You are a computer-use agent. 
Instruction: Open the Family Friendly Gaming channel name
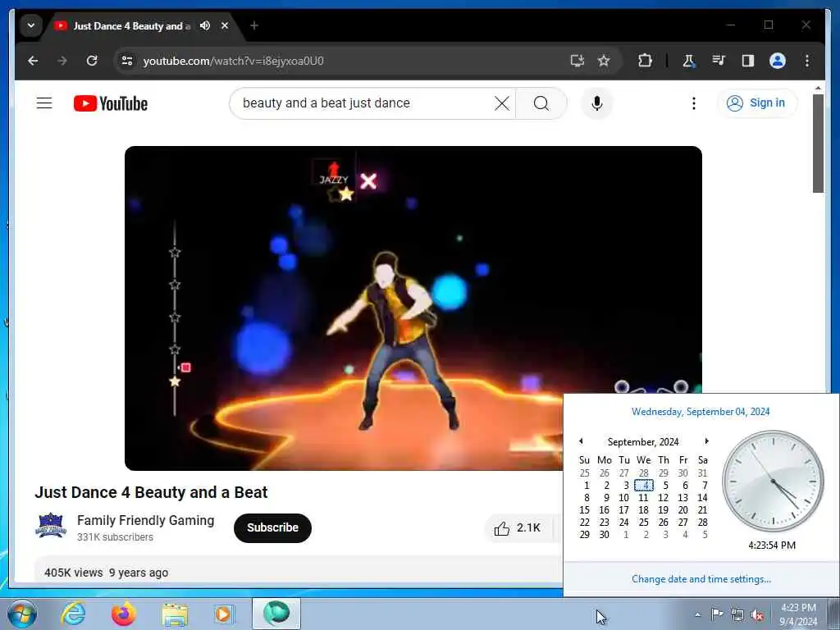click(146, 520)
